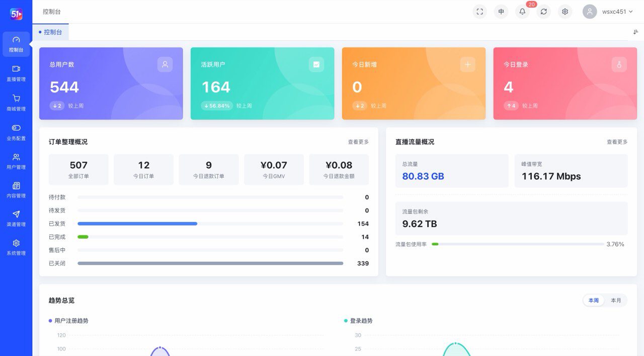
Task: Open 用户管理 in the sidebar
Action: click(16, 161)
